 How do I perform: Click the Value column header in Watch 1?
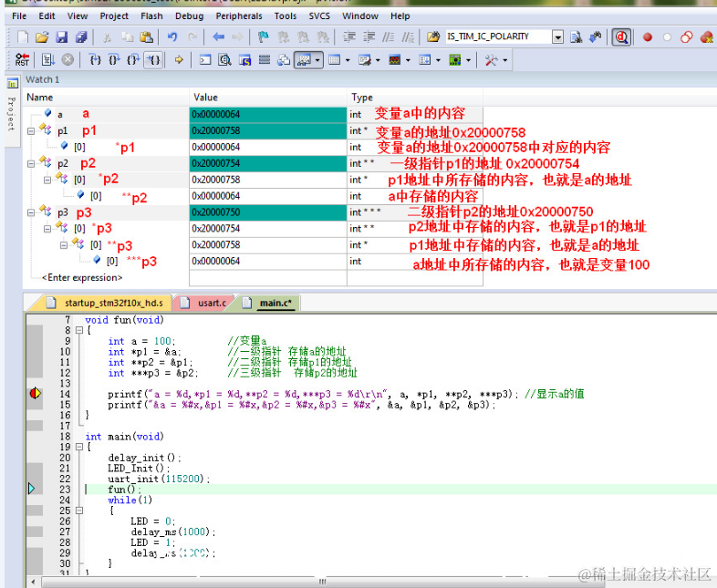pyautogui.click(x=268, y=98)
